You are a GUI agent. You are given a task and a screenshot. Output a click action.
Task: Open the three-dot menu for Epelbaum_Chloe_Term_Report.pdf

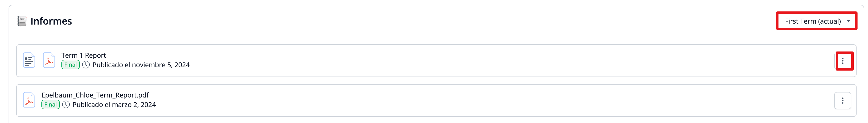click(842, 100)
